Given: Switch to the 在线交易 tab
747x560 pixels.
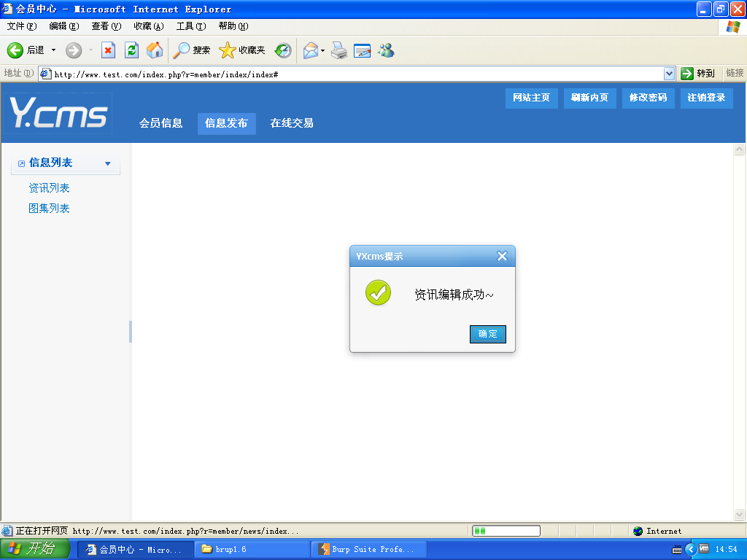Looking at the screenshot, I should [x=292, y=123].
